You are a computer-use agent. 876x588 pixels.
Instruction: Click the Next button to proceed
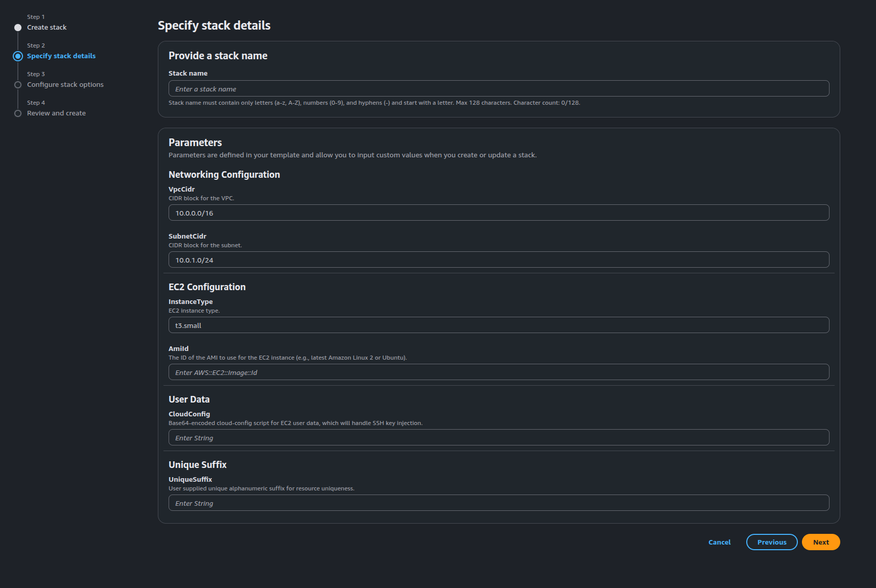click(x=820, y=542)
